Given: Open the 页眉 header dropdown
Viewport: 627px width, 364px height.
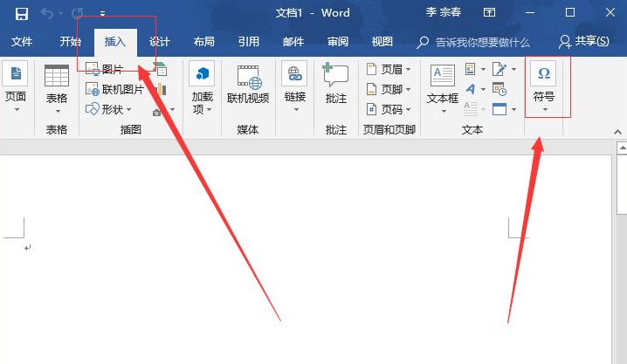Looking at the screenshot, I should pyautogui.click(x=389, y=69).
